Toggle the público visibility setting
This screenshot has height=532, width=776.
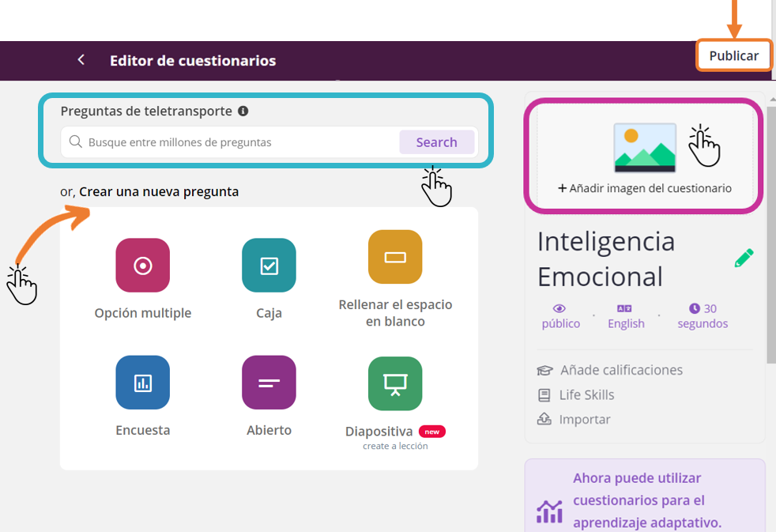pos(560,316)
